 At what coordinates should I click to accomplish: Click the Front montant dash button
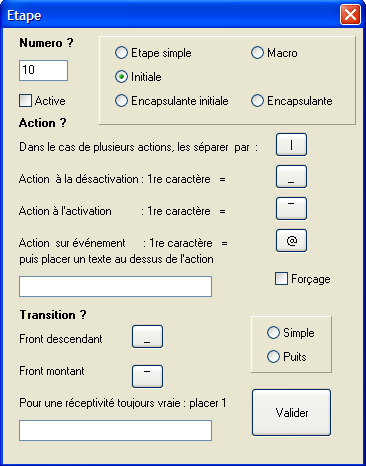147,377
